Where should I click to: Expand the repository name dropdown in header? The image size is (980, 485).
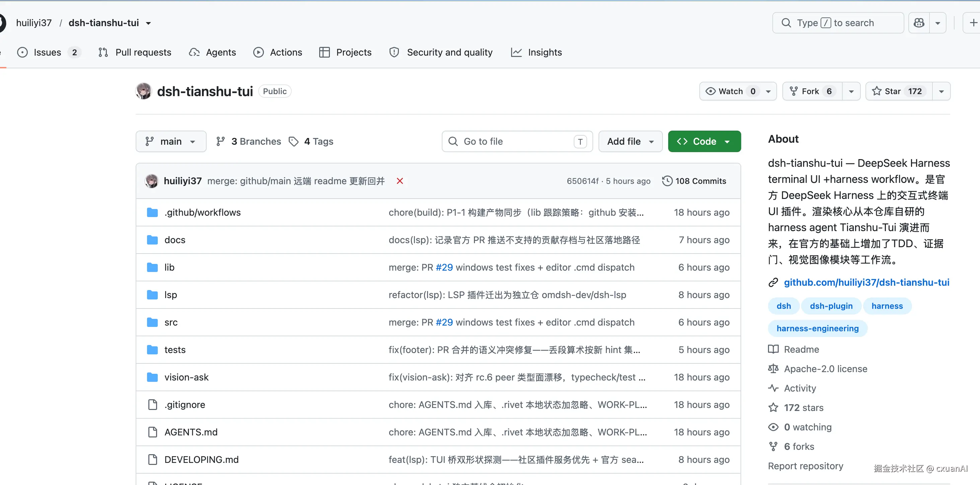coord(148,23)
